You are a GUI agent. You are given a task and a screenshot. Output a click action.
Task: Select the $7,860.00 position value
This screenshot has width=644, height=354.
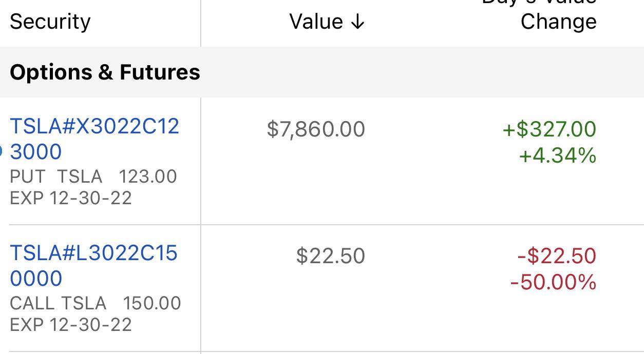316,129
